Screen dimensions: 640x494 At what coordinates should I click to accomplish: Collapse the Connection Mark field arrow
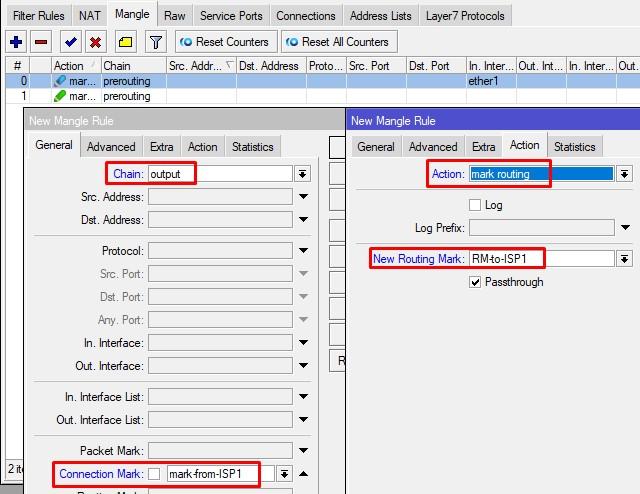303,474
